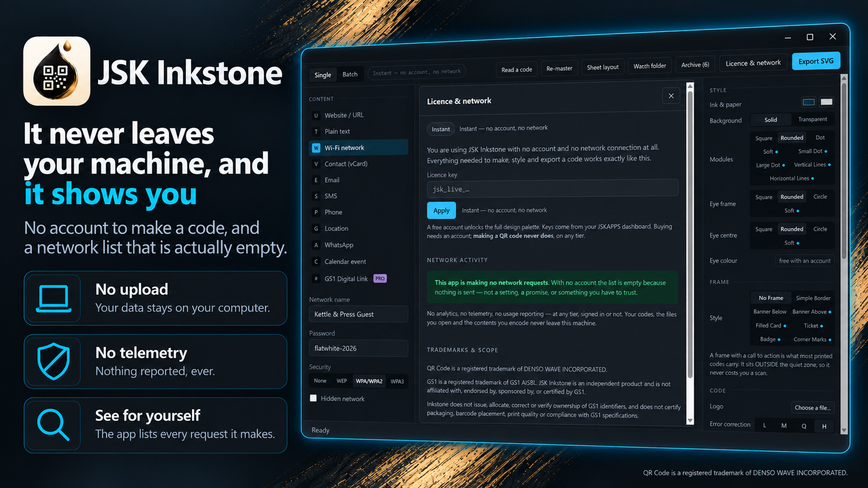Open the Sheet layout tool
This screenshot has height=488, width=868.
click(603, 67)
